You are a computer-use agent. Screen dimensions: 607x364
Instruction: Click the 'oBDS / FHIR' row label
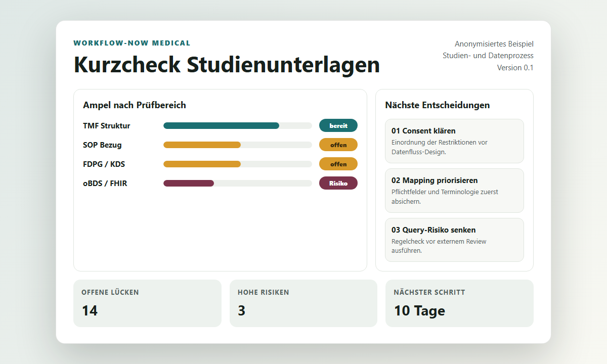[x=105, y=184]
